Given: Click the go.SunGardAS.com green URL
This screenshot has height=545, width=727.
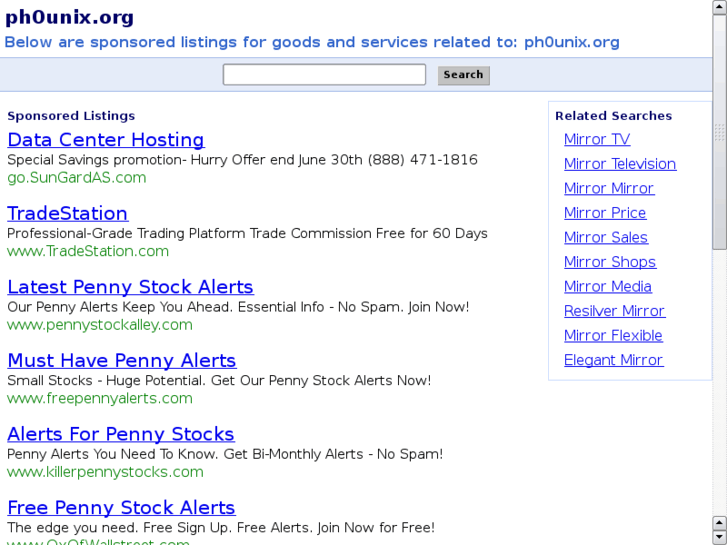Looking at the screenshot, I should [76, 178].
